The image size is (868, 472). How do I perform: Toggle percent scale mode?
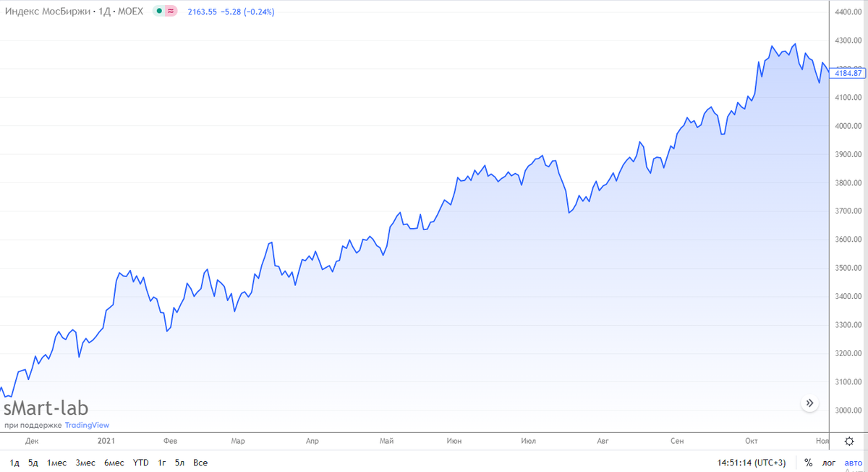point(808,463)
